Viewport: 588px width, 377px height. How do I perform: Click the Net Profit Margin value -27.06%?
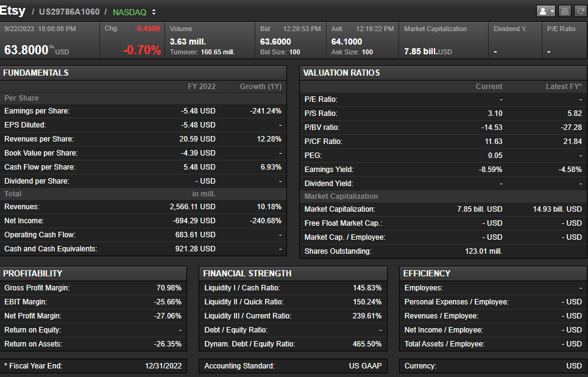click(168, 316)
